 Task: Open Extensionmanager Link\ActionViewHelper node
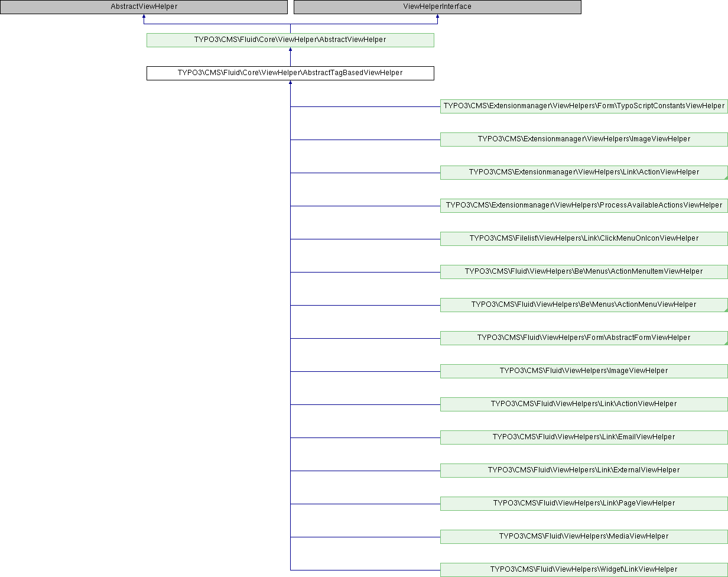point(584,173)
